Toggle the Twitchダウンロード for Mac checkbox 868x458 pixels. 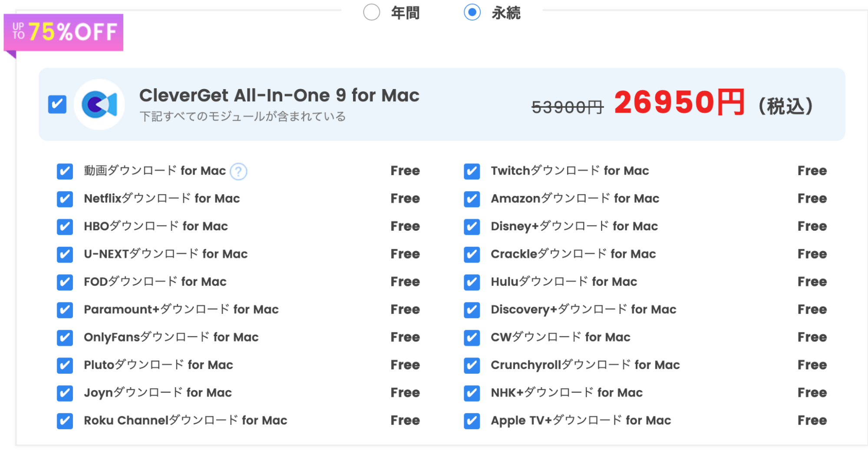coord(472,171)
